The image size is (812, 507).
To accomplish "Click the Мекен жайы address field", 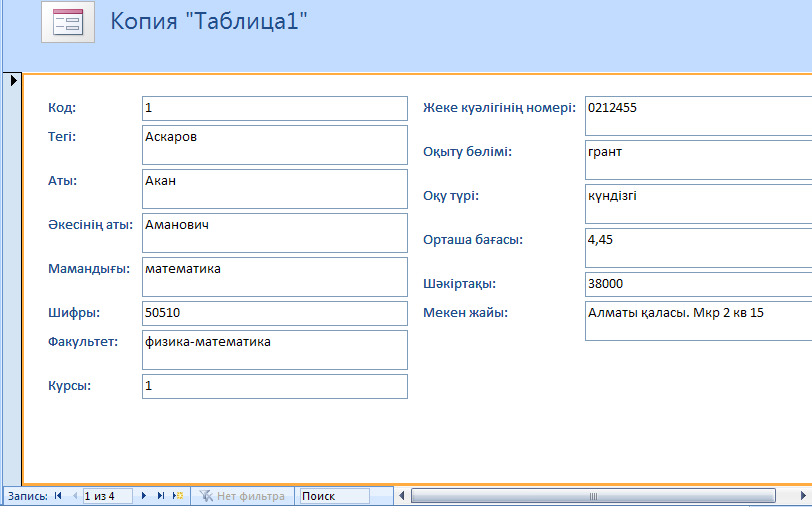I will [x=698, y=321].
